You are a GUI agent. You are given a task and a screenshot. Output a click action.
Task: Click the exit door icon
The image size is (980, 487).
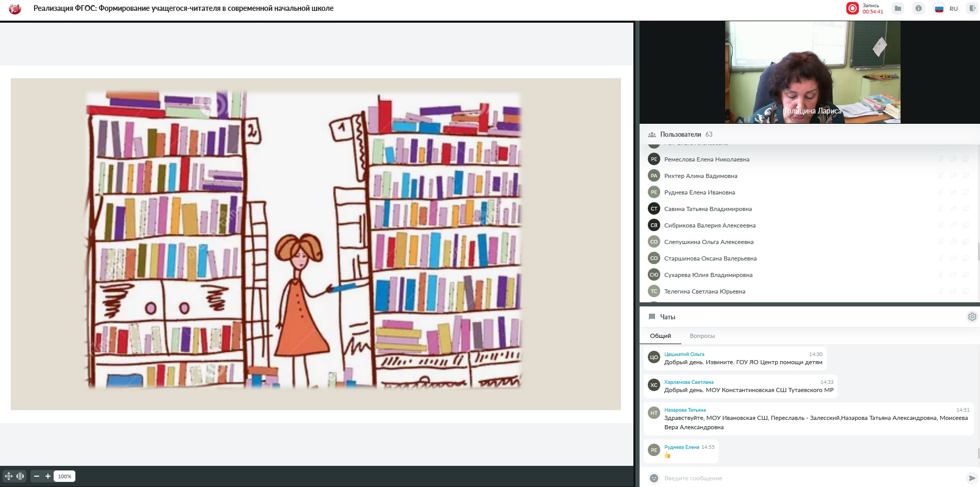[972, 8]
